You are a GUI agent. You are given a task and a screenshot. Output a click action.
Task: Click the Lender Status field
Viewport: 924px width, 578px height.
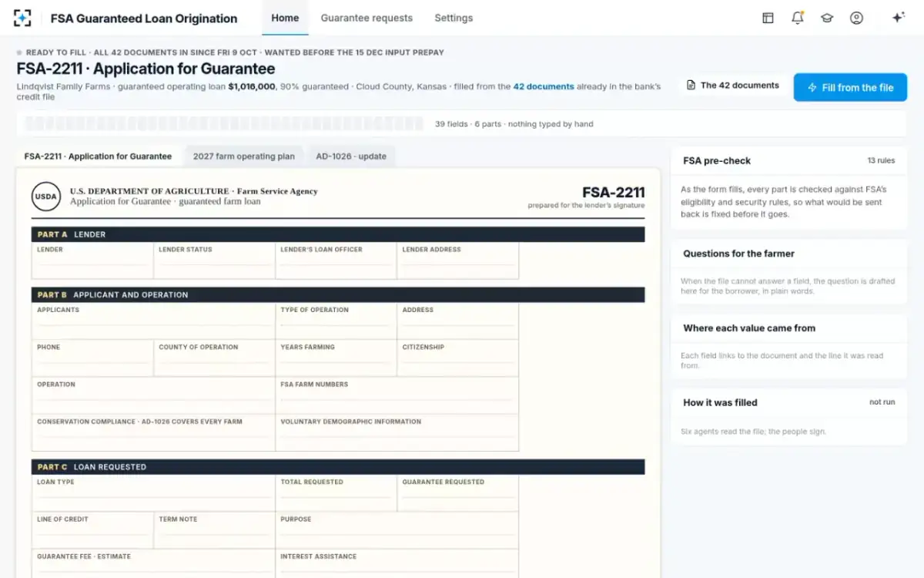click(x=214, y=260)
